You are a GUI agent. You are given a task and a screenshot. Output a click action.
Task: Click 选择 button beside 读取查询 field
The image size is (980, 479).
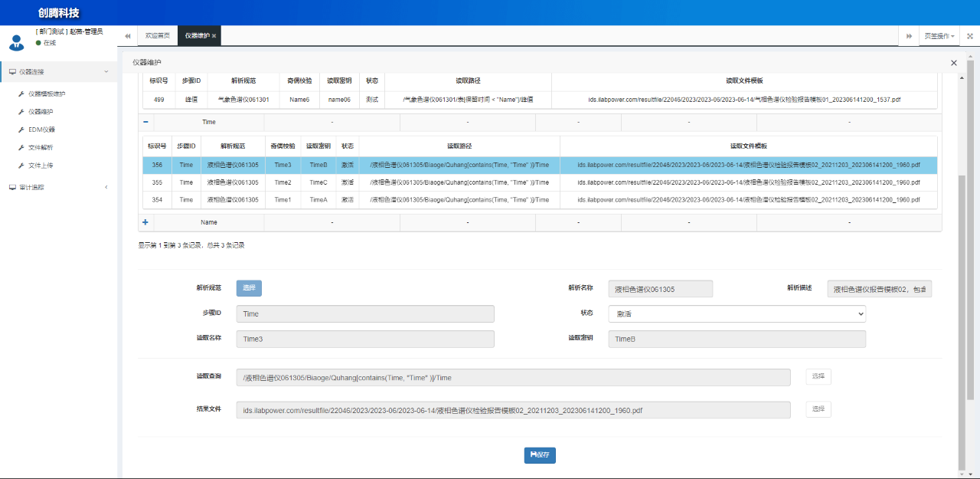click(818, 376)
